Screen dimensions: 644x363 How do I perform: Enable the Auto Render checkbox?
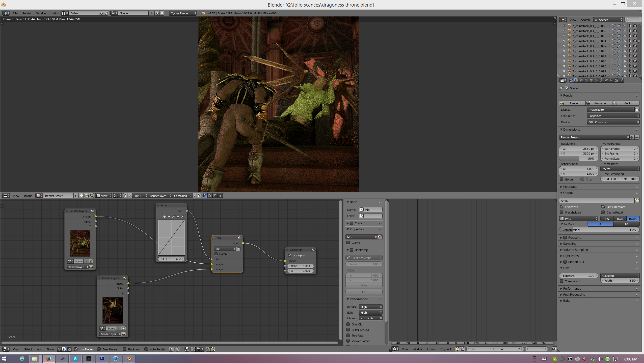[146, 349]
